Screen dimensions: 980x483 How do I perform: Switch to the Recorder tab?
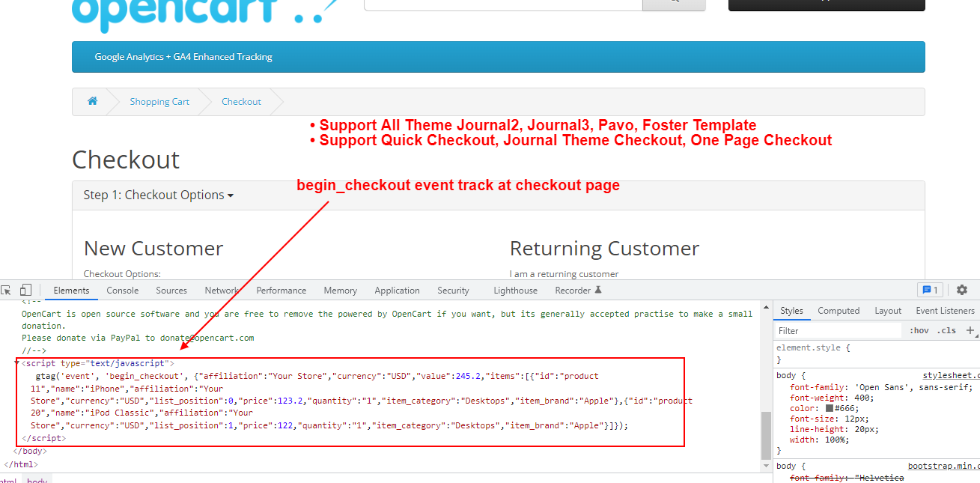coord(573,291)
